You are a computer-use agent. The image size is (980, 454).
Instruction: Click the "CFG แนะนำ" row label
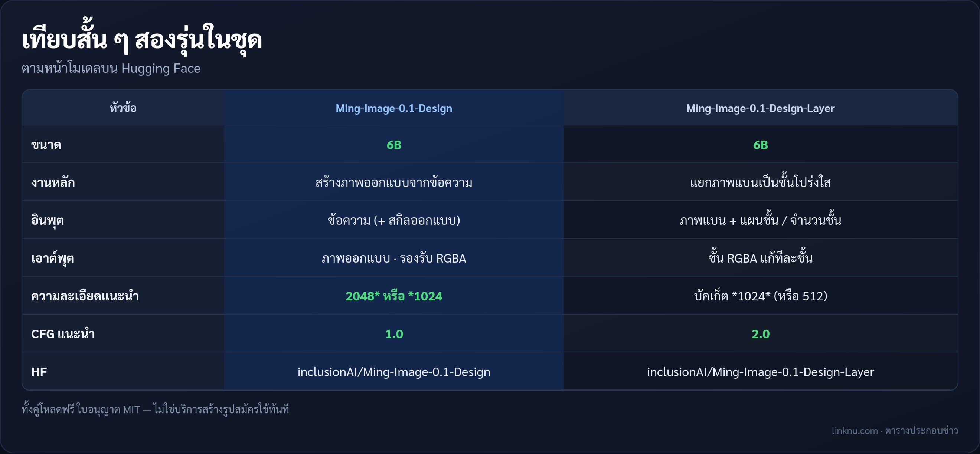click(x=63, y=334)
